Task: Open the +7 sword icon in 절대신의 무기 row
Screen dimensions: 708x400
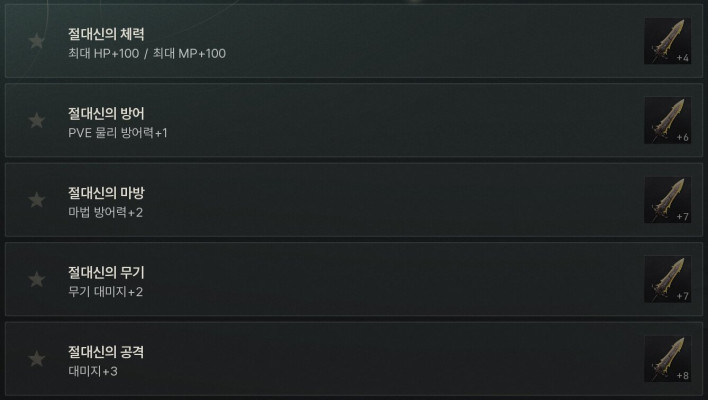Action: coord(667,279)
